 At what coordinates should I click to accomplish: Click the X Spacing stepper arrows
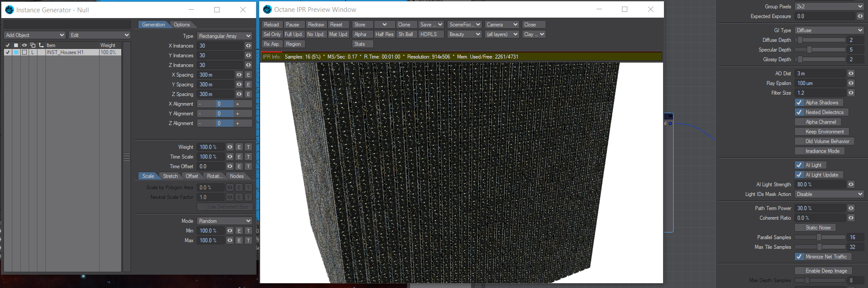pos(239,75)
